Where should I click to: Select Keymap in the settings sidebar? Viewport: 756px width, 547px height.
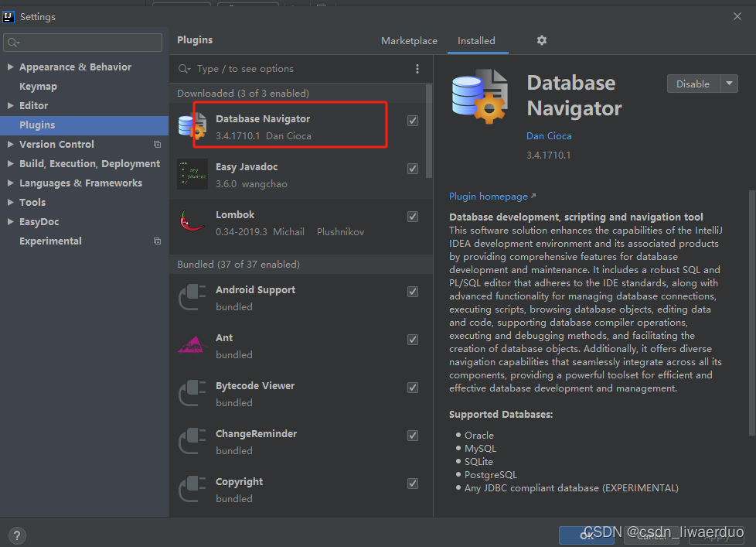point(37,86)
